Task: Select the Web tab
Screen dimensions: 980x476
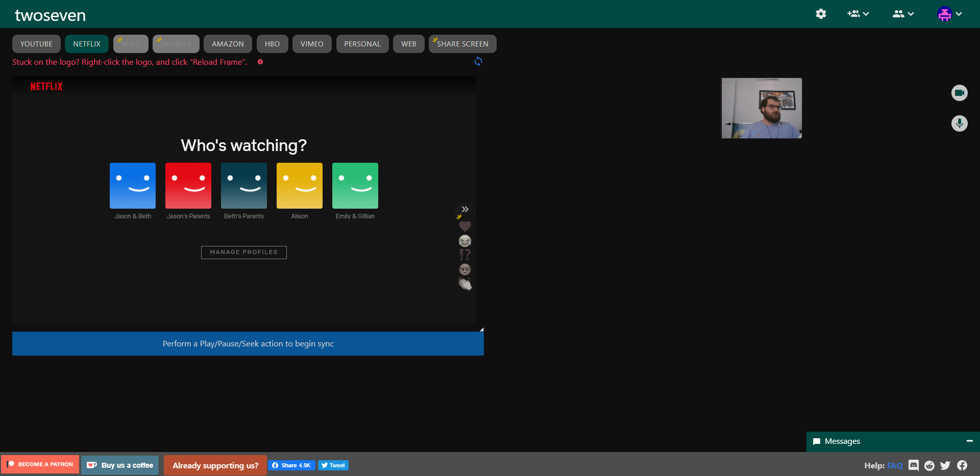Action: click(409, 44)
